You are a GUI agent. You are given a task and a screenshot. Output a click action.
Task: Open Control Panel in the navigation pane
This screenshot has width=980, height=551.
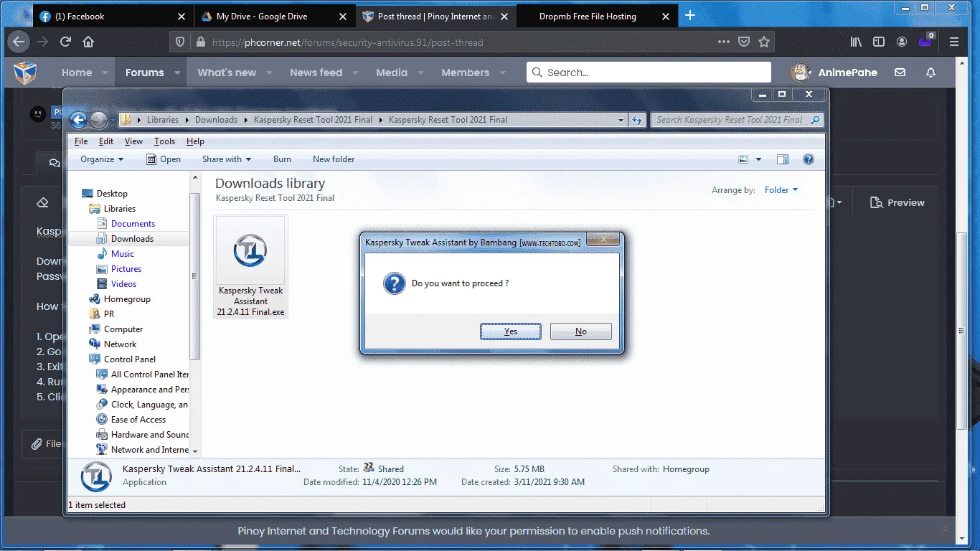(x=130, y=359)
